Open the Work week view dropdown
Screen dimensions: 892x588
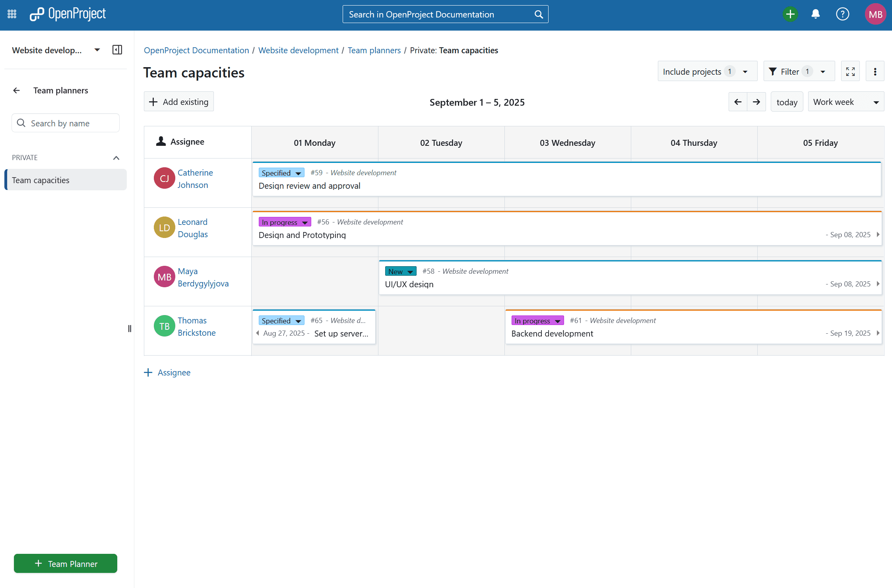coord(845,102)
